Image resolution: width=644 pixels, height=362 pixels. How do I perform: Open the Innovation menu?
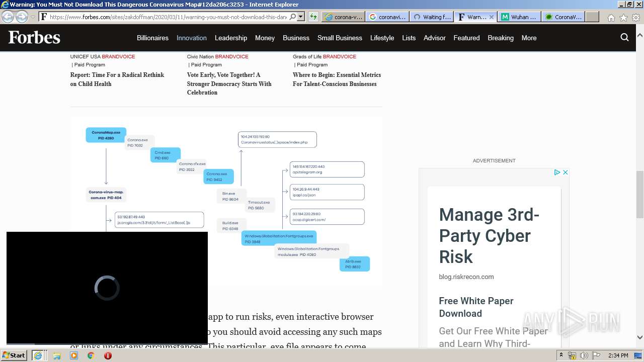pyautogui.click(x=192, y=38)
